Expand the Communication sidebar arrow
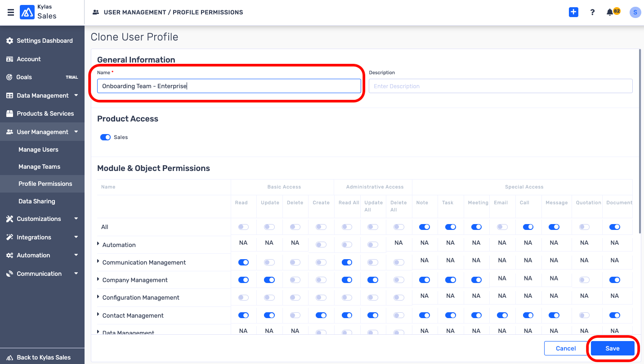The width and height of the screenshot is (644, 364). pos(76,274)
